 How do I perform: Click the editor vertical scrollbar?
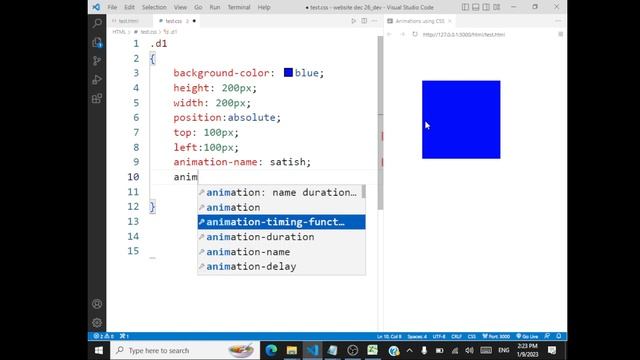(380, 122)
